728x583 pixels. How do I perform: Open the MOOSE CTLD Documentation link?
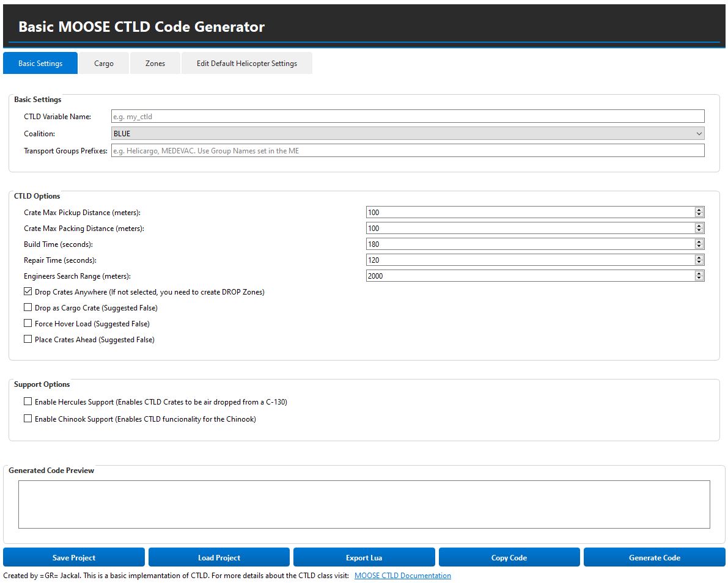coord(402,575)
